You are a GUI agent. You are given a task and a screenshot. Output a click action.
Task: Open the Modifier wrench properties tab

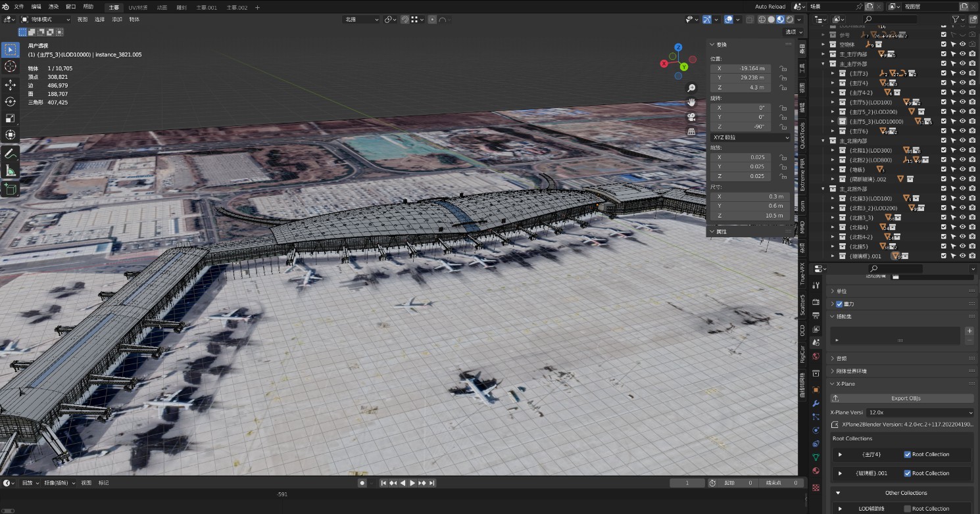[816, 403]
